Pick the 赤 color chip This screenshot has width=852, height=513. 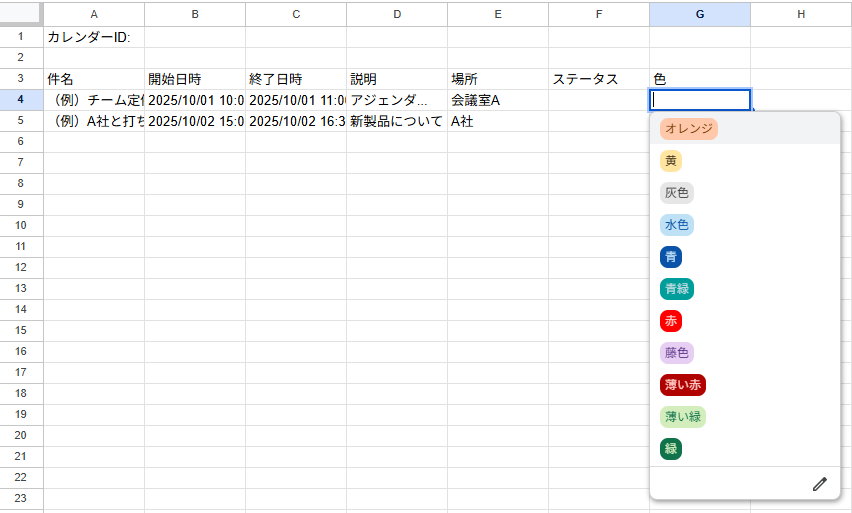click(671, 321)
